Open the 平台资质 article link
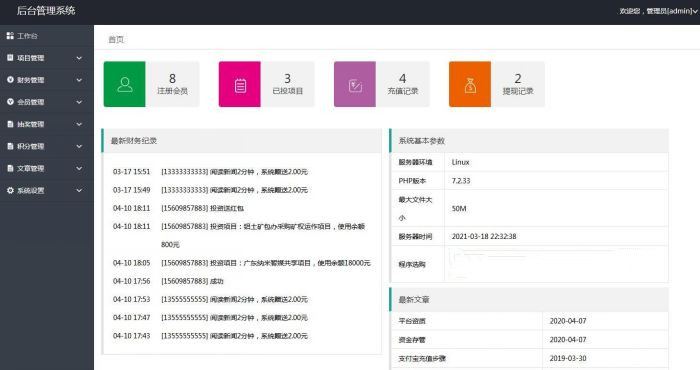 (412, 321)
